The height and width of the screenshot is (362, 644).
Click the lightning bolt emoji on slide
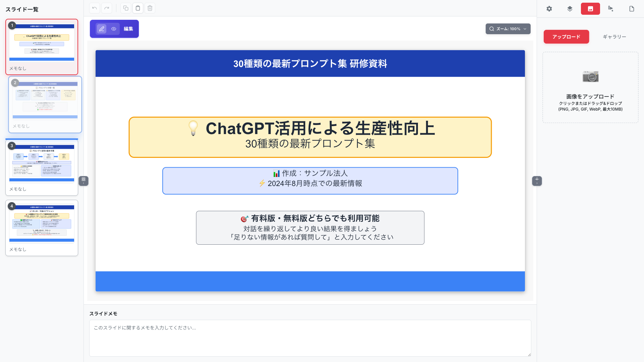point(262,184)
